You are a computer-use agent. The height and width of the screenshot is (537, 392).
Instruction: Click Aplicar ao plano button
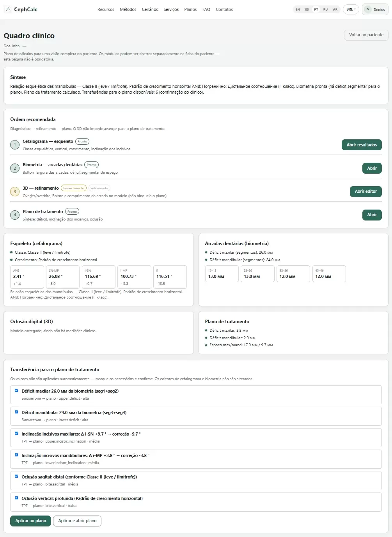coord(30,521)
